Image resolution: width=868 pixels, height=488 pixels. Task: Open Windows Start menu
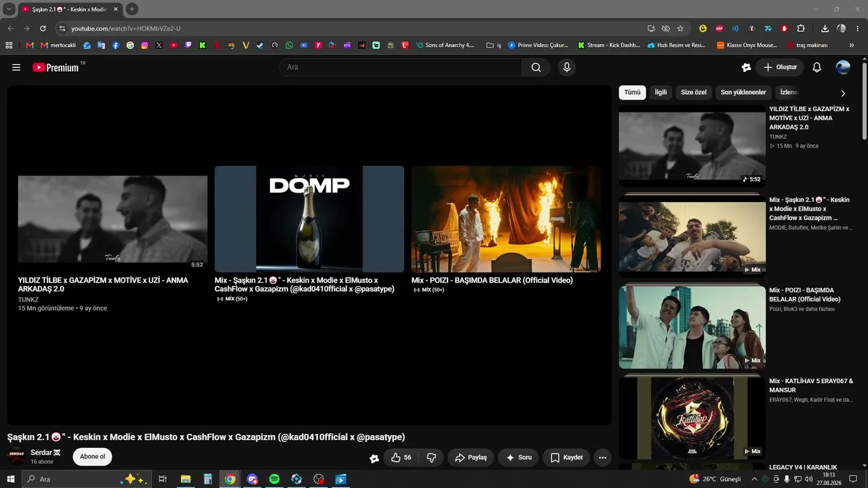point(11,479)
